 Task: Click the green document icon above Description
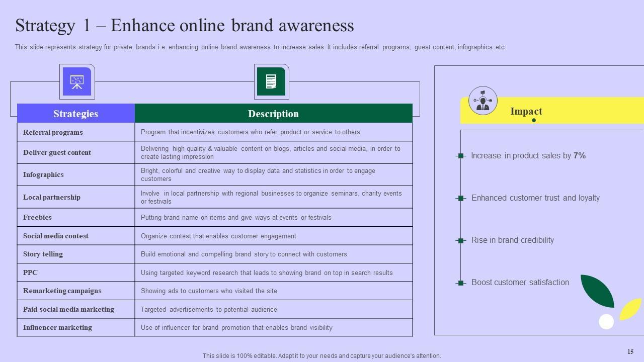(271, 81)
